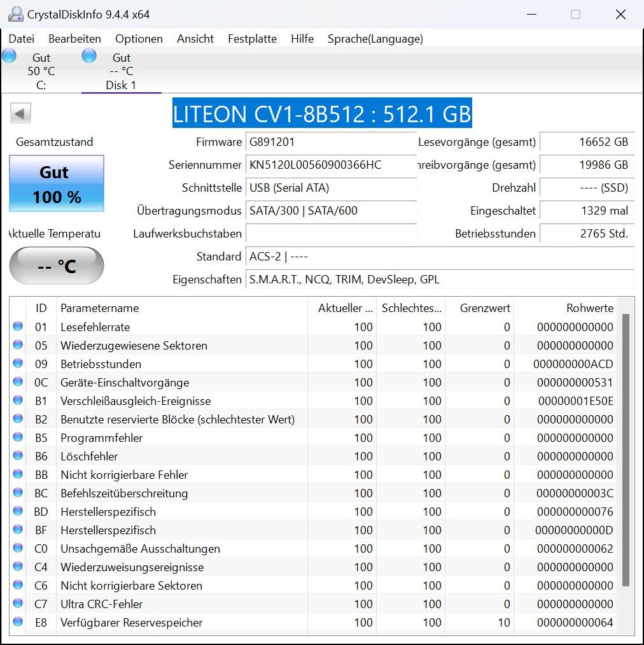Image resolution: width=644 pixels, height=645 pixels.
Task: Click the Lesevorgänge value 16652 GB
Action: (587, 142)
